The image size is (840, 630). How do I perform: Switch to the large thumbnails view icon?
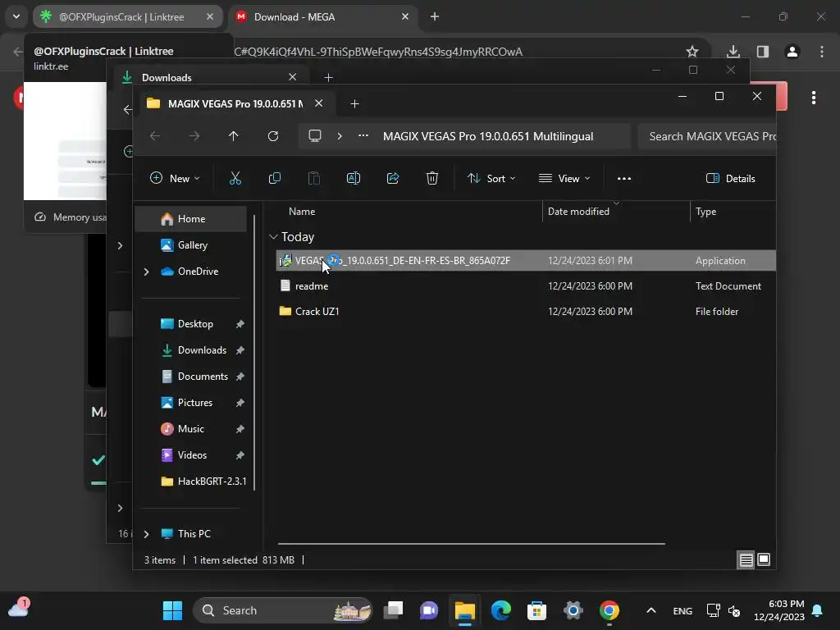click(764, 559)
